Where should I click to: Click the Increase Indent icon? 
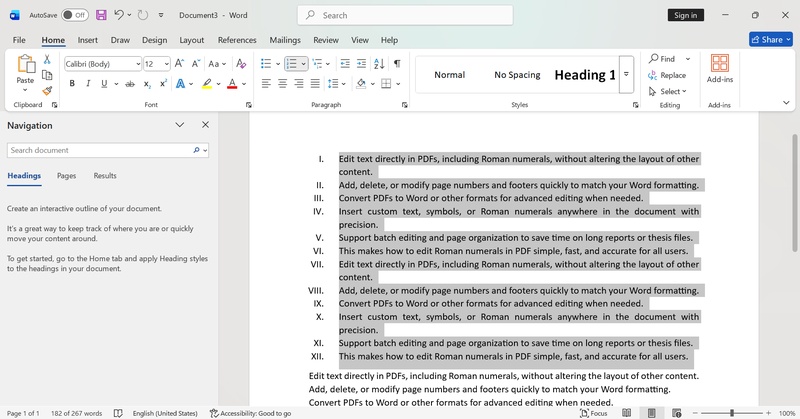tap(360, 63)
